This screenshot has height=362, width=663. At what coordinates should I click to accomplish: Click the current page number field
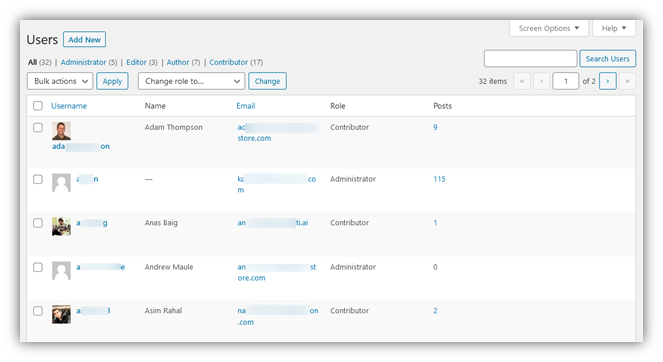[566, 81]
